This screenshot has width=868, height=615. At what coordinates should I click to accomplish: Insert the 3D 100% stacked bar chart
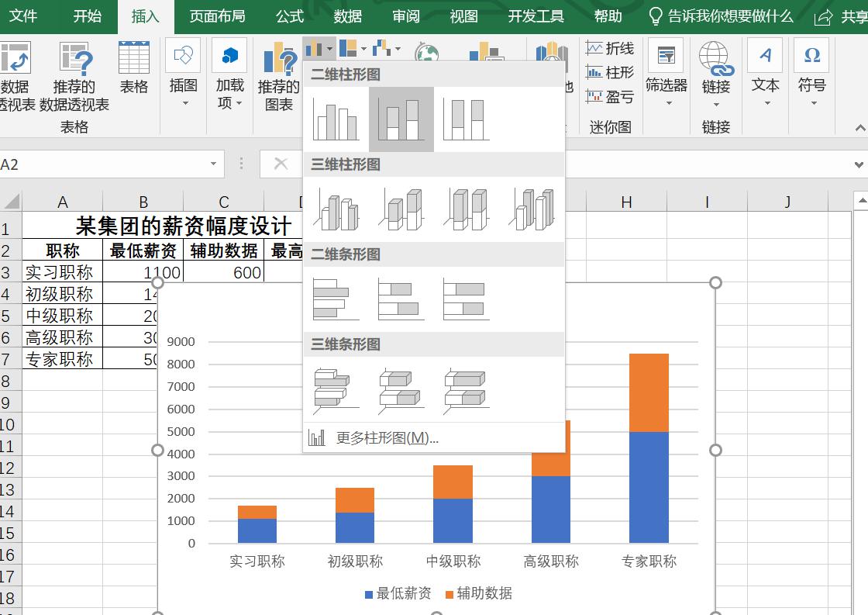click(x=466, y=389)
